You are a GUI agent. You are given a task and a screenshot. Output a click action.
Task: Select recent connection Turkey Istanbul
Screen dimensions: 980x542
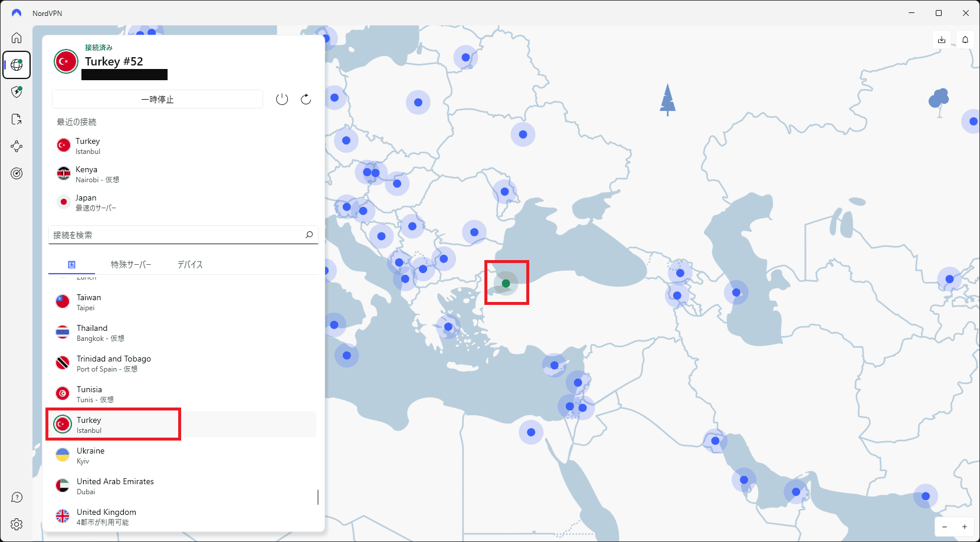183,146
